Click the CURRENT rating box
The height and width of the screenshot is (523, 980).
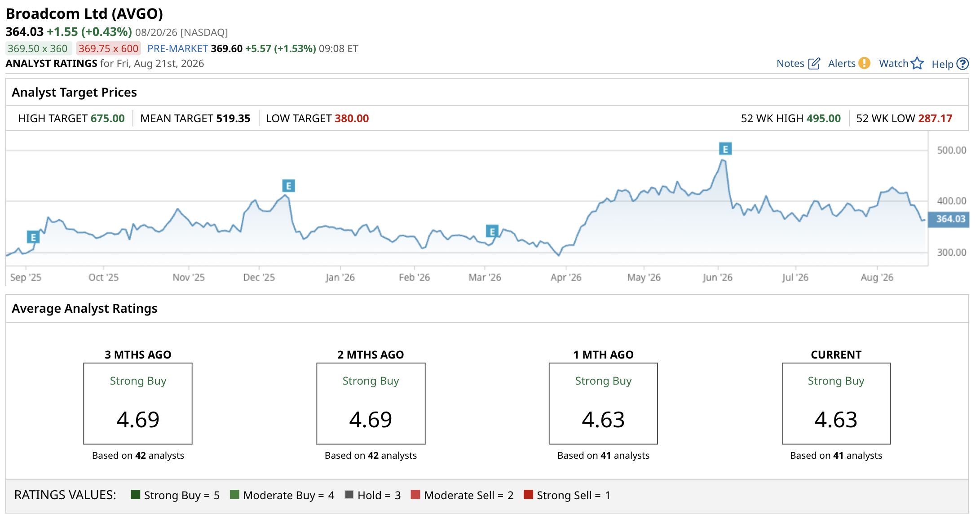coord(836,403)
